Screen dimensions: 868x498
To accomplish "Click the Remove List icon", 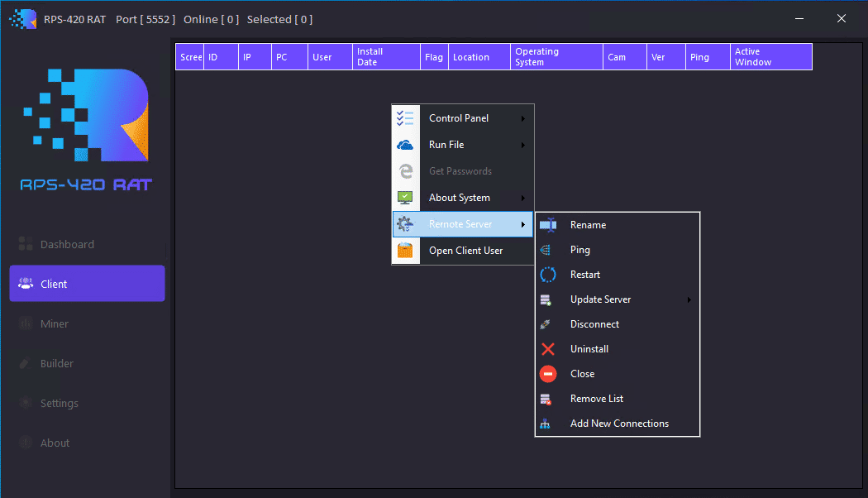I will point(546,399).
